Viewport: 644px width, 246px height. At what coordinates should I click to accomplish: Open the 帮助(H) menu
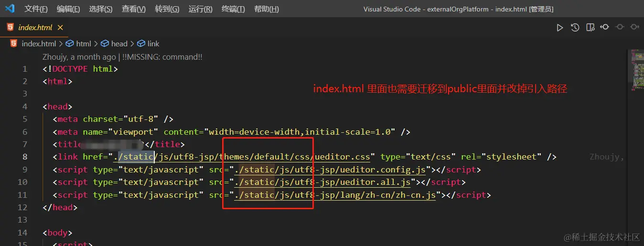click(267, 9)
